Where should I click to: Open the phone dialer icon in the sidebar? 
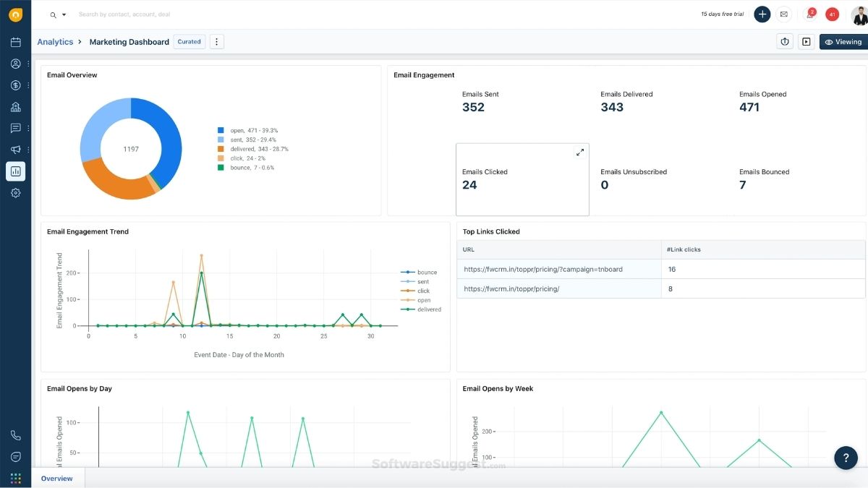(16, 435)
